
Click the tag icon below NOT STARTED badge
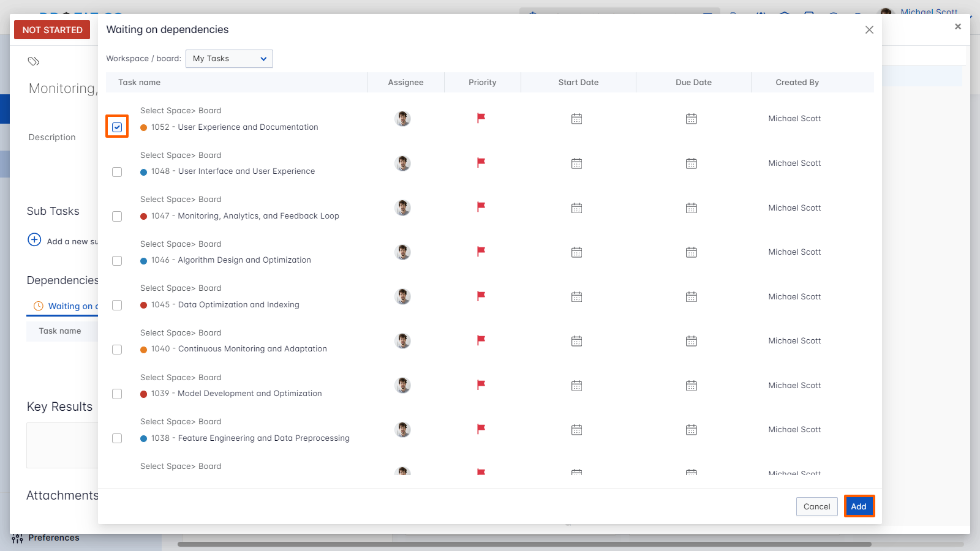(33, 61)
